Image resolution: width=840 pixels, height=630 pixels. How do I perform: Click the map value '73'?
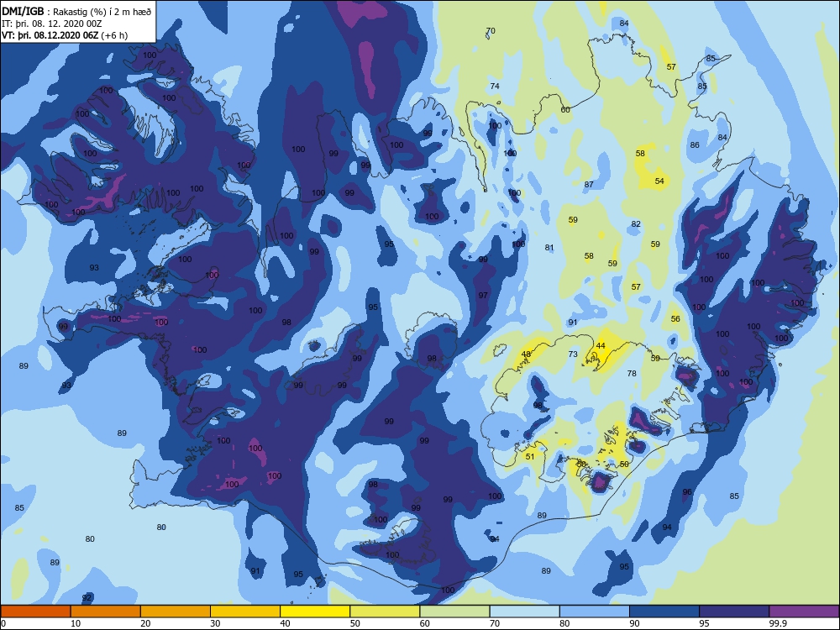click(x=573, y=354)
